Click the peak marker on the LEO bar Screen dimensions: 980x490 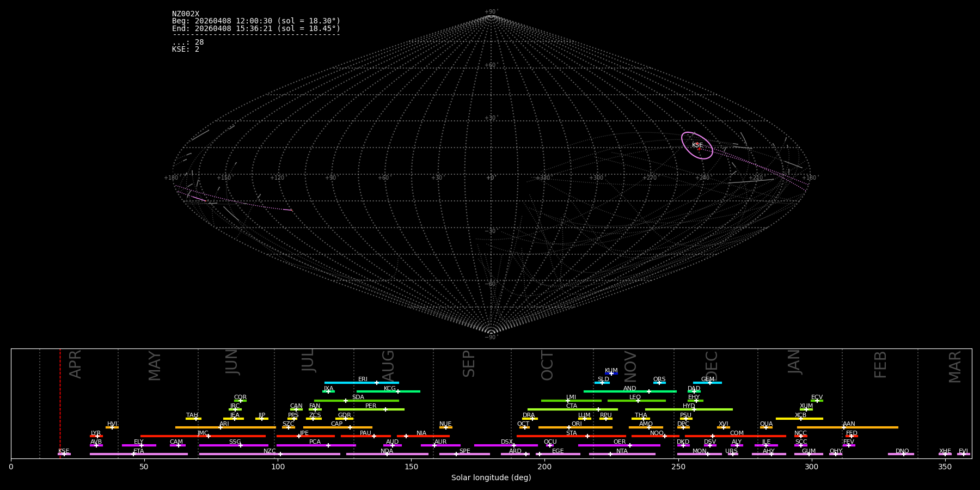pos(638,401)
